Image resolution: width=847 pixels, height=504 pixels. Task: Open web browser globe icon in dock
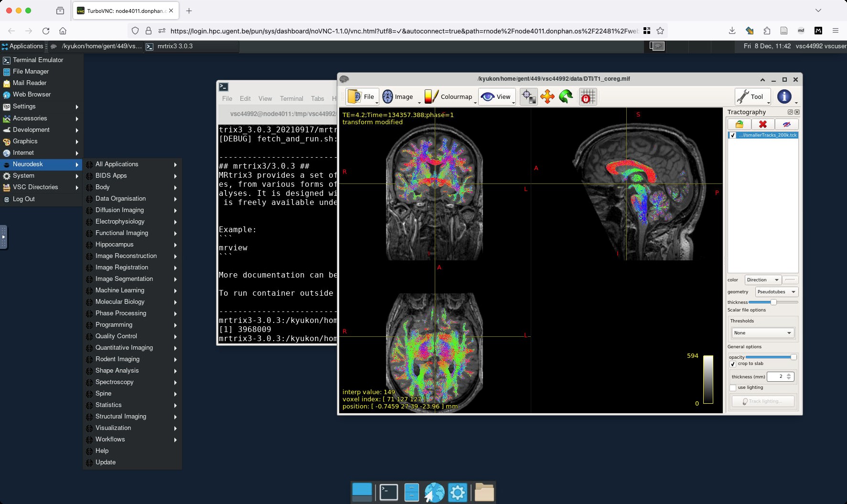click(434, 492)
